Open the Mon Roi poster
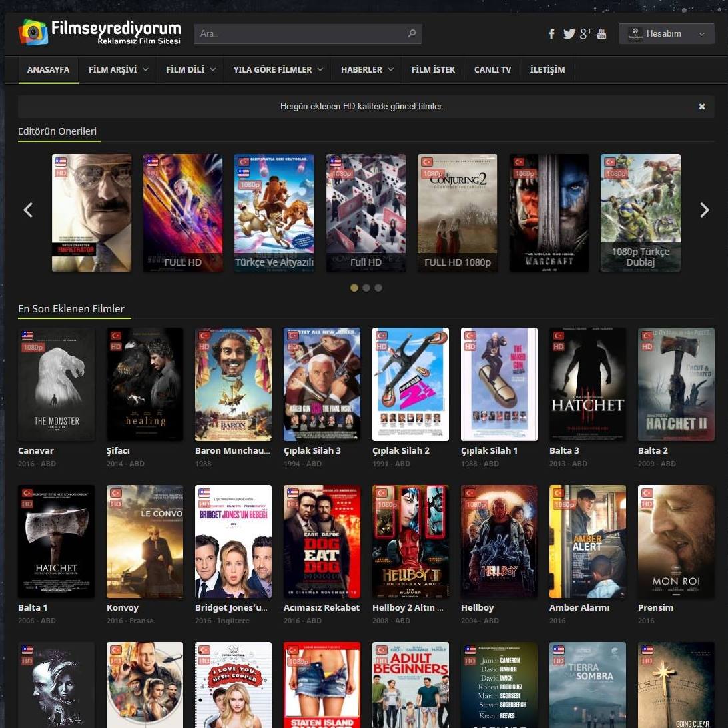The height and width of the screenshot is (728, 728). click(676, 542)
